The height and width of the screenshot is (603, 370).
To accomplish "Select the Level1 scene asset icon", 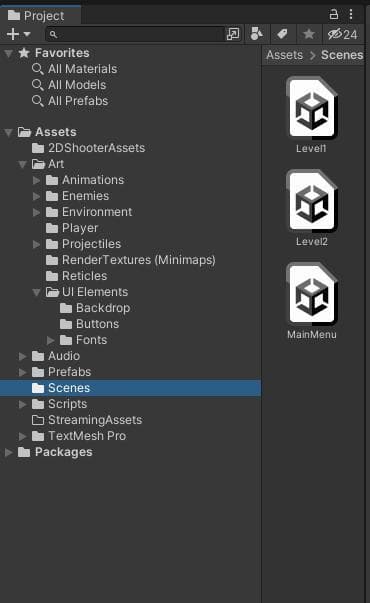I will (312, 108).
